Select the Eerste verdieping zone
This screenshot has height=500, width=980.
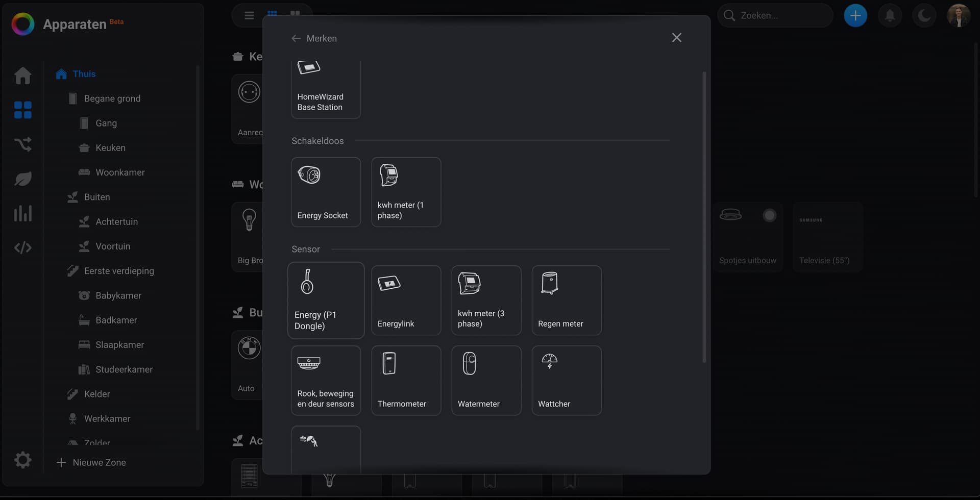coord(111,271)
